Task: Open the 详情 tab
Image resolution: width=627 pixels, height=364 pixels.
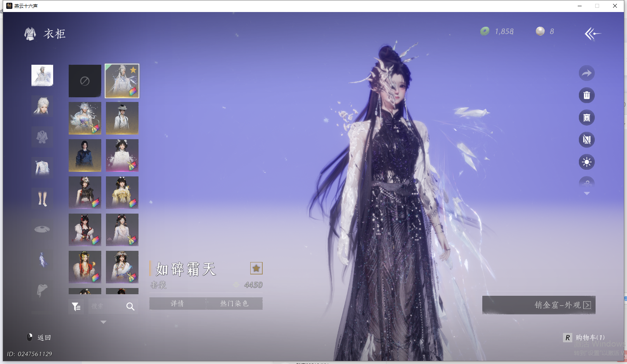Action: click(x=177, y=304)
